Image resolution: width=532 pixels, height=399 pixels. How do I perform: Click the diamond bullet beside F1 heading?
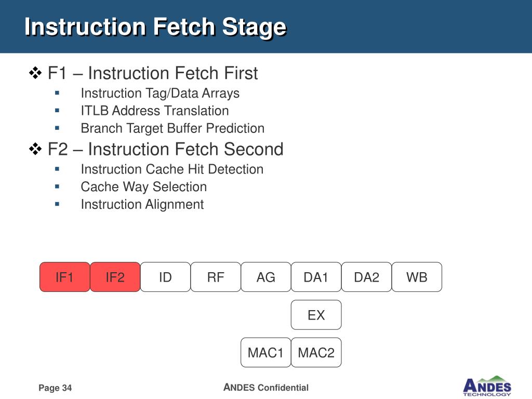(35, 73)
